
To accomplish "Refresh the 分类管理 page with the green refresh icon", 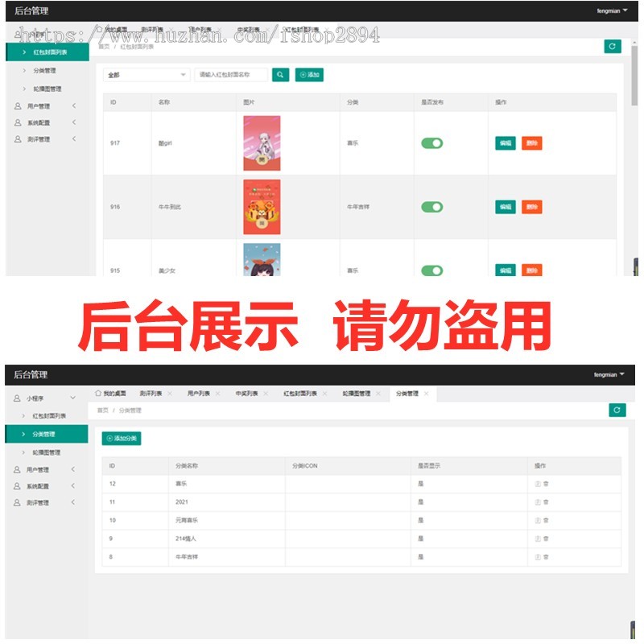I will tap(617, 410).
